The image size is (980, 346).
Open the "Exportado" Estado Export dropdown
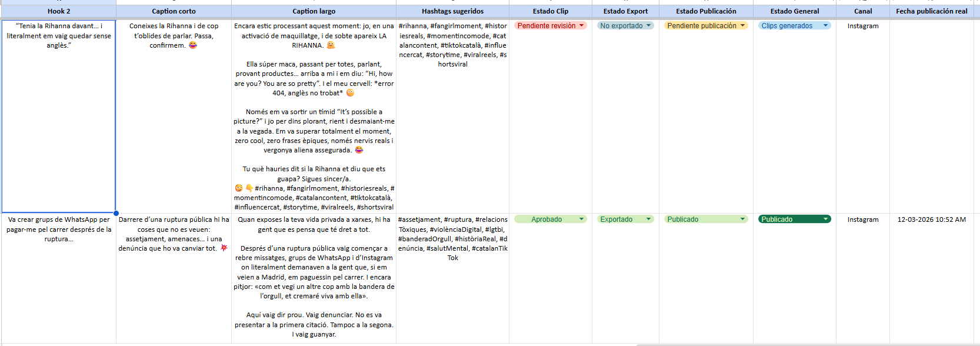625,219
